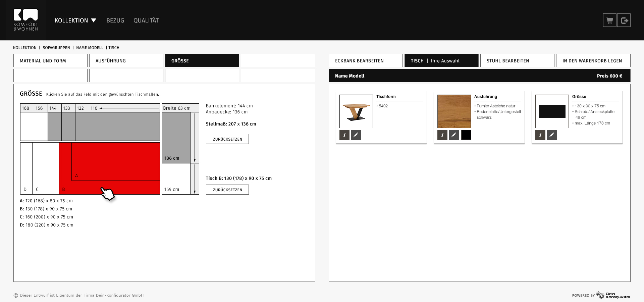Click the logout icon in header
Screen dimensions: 644x302
[x=624, y=20]
